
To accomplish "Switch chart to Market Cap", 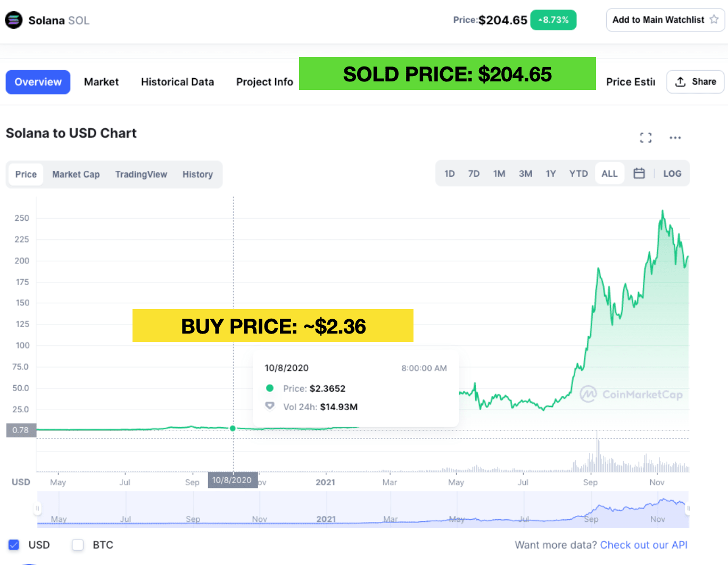I will click(x=76, y=175).
